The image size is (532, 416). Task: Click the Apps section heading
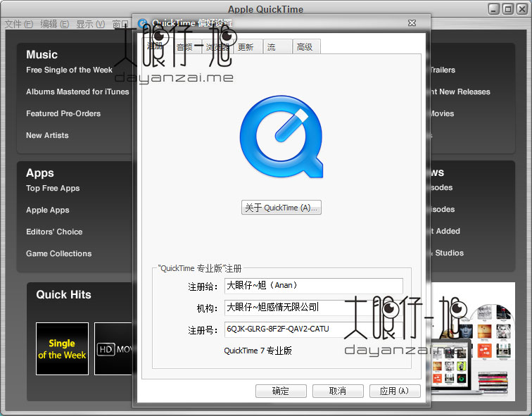[40, 173]
